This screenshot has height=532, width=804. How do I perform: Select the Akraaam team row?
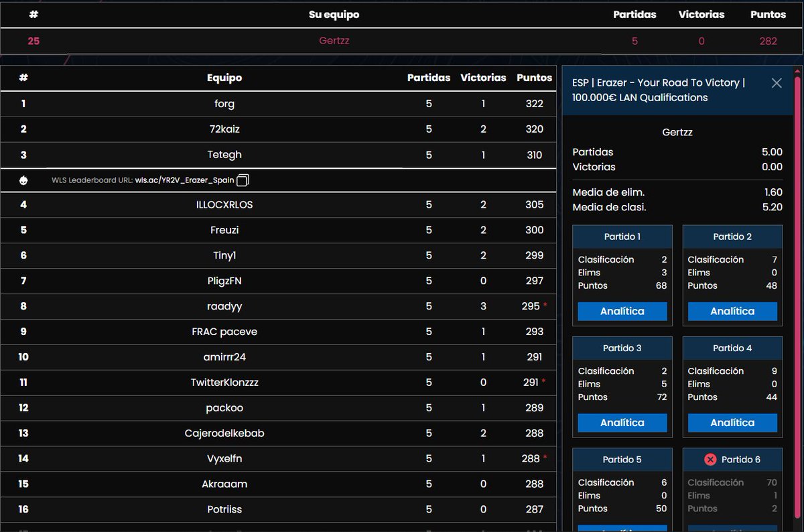(278, 484)
